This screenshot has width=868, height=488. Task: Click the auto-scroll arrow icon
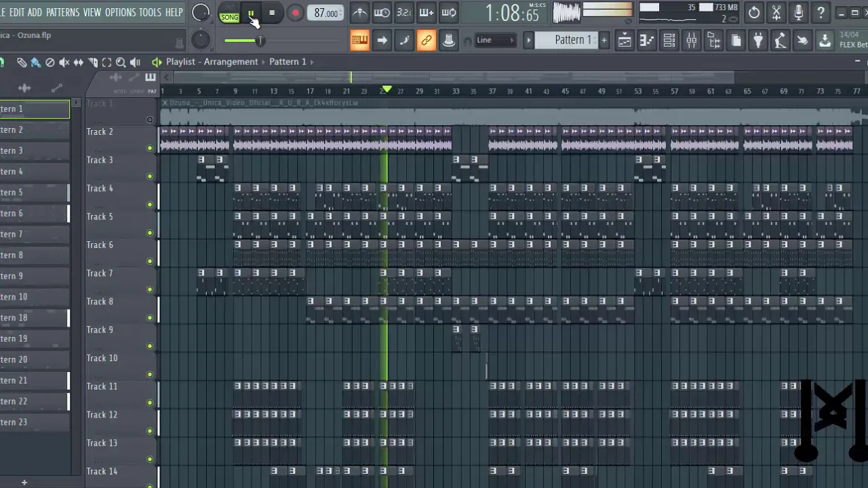pos(382,41)
